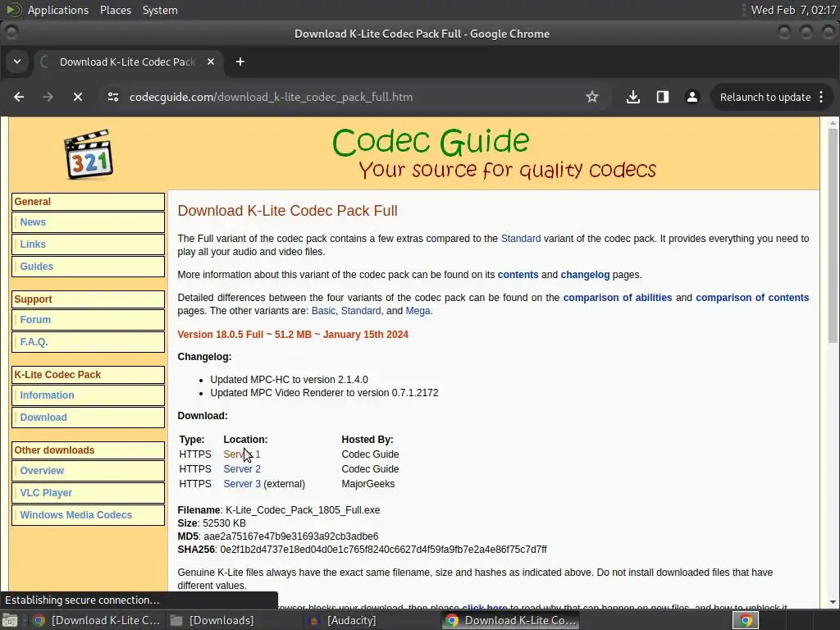Open Windows Media Codecs sidebar link
This screenshot has width=840, height=630.
tap(76, 515)
